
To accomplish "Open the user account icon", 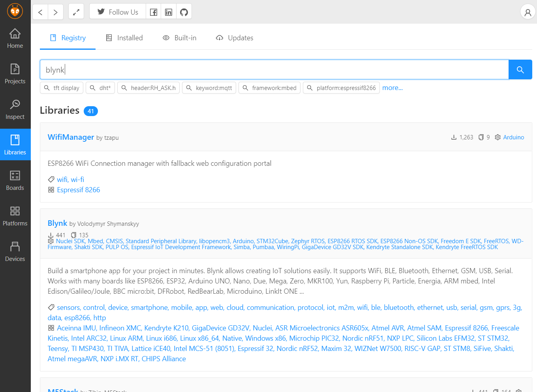I will 528,12.
